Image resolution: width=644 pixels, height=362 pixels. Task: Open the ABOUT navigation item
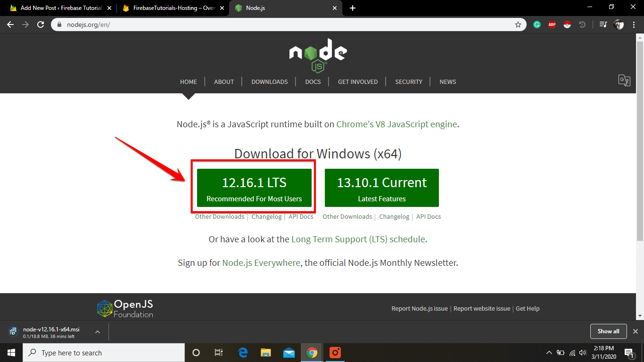224,82
